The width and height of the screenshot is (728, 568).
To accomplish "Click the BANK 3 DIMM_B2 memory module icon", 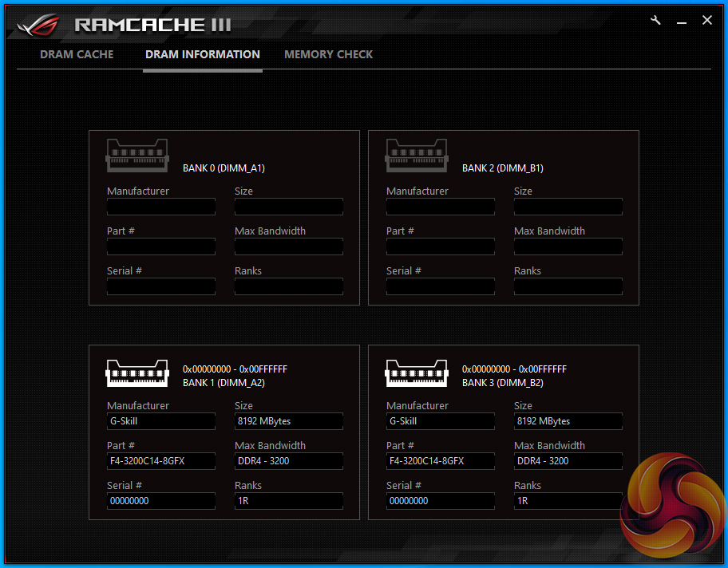I will tap(417, 373).
